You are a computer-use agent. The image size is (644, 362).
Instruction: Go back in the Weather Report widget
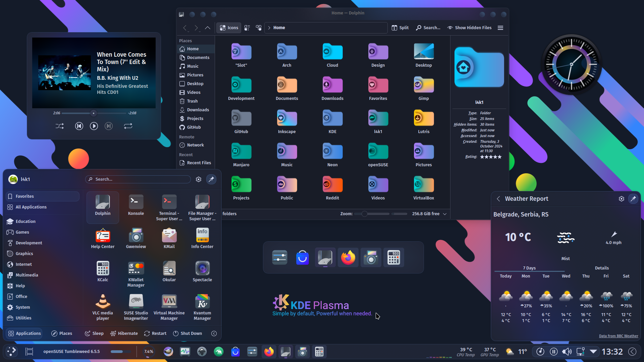(498, 199)
